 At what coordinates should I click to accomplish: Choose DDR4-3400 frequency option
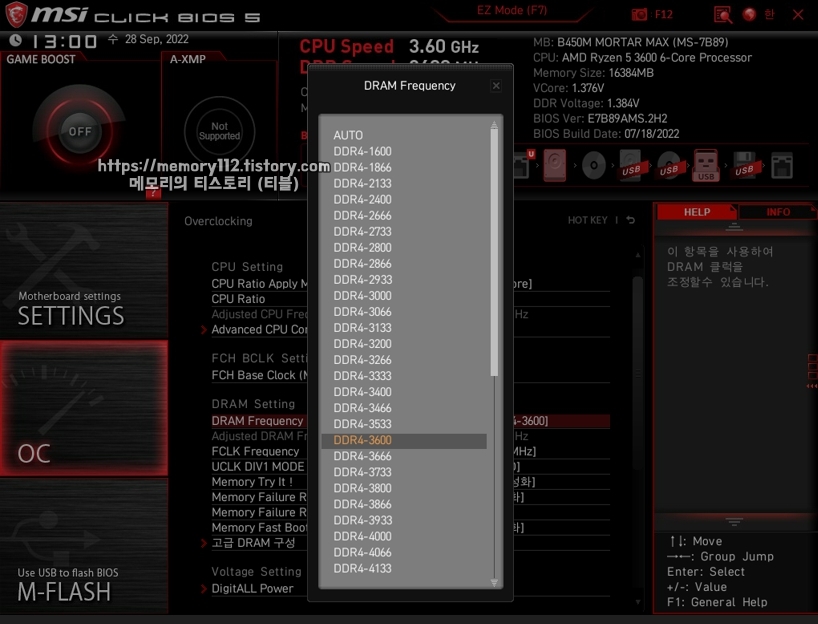pyautogui.click(x=363, y=392)
